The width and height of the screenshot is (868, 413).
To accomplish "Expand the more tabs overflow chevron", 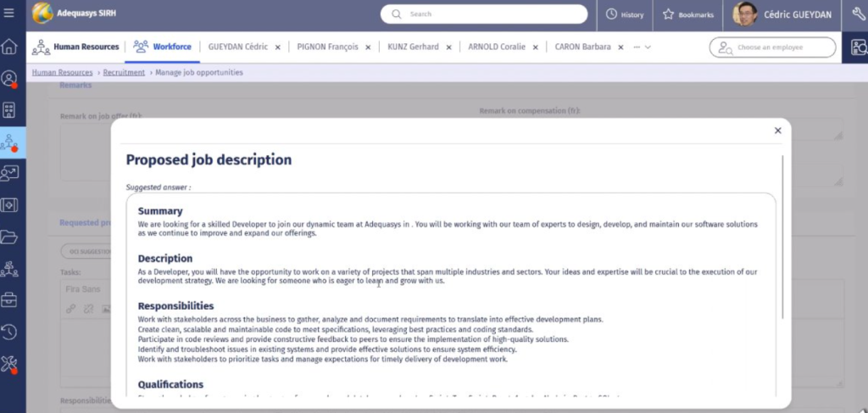I will point(648,47).
